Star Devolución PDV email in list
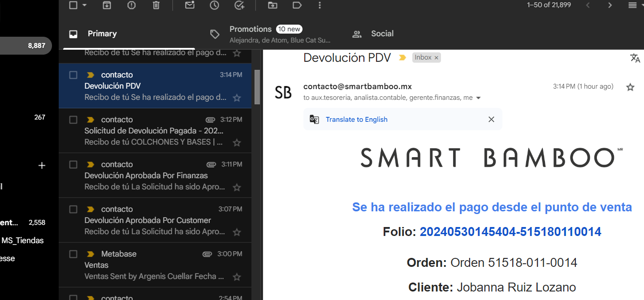The width and height of the screenshot is (644, 300). coord(237,98)
